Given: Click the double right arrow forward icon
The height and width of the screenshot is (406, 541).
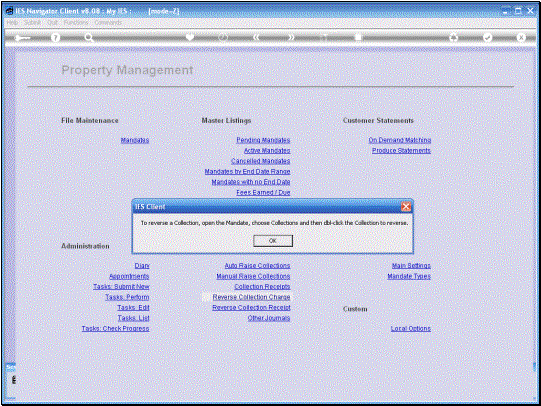Looking at the screenshot, I should pos(291,37).
